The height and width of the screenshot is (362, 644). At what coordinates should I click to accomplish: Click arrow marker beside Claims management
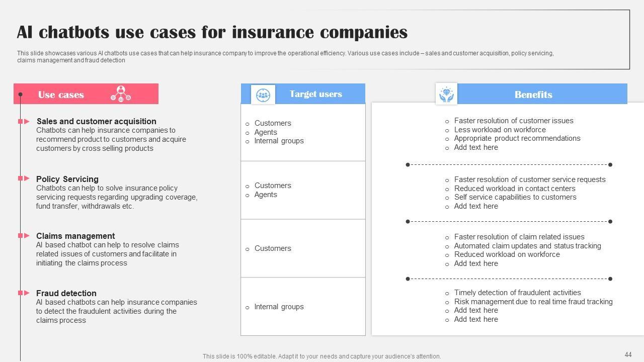24,236
